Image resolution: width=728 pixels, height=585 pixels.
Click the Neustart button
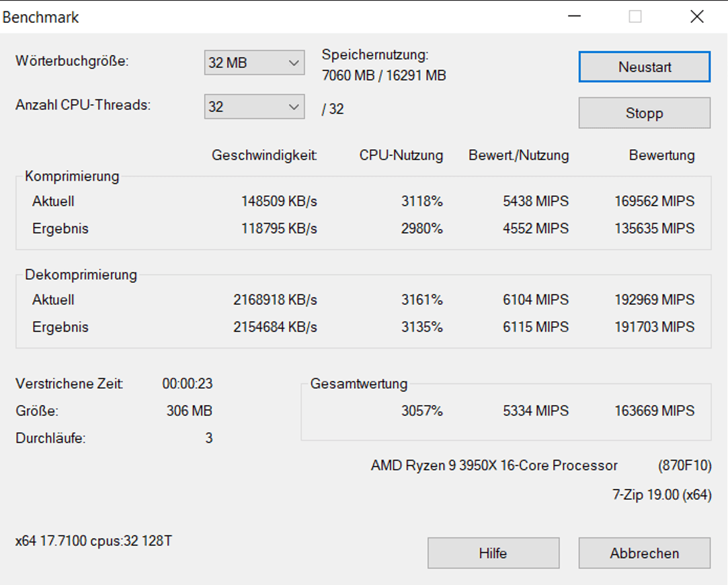point(644,67)
